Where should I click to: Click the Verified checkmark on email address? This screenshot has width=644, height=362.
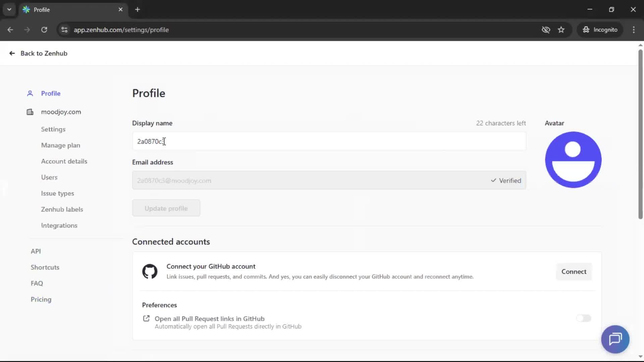tap(493, 180)
